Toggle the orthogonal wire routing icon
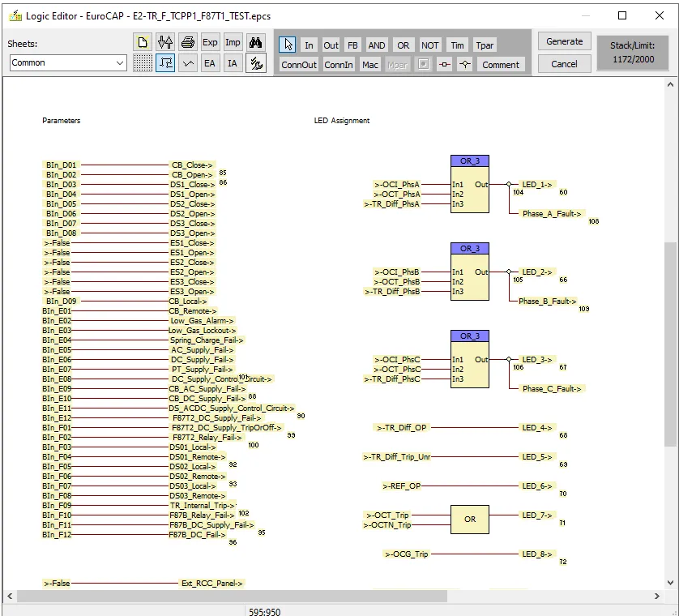Image resolution: width=679 pixels, height=616 pixels. pyautogui.click(x=165, y=63)
